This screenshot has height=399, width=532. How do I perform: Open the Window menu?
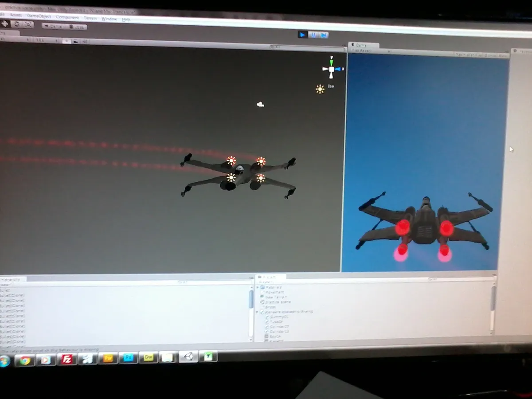(x=109, y=19)
